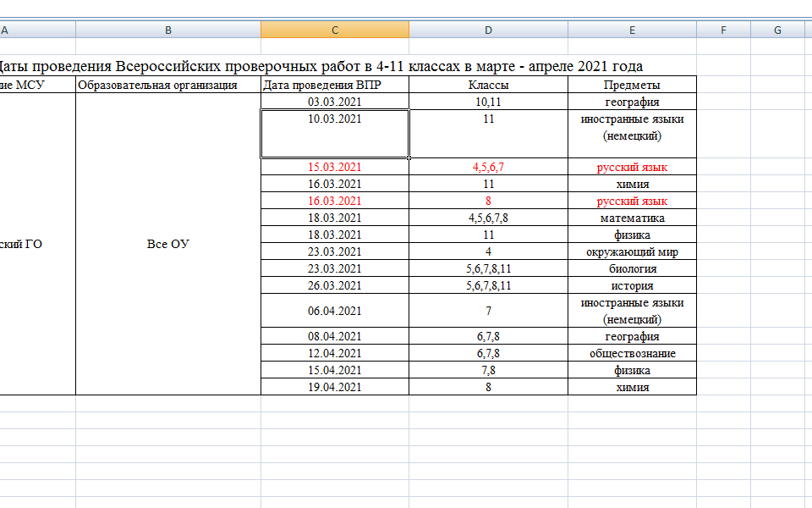Click the 'Образовательная организация' header cell
This screenshot has width=812, height=508.
pos(167,85)
